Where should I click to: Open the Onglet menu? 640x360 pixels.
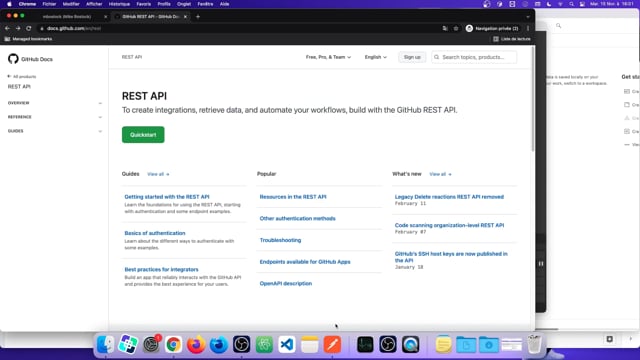(x=184, y=4)
